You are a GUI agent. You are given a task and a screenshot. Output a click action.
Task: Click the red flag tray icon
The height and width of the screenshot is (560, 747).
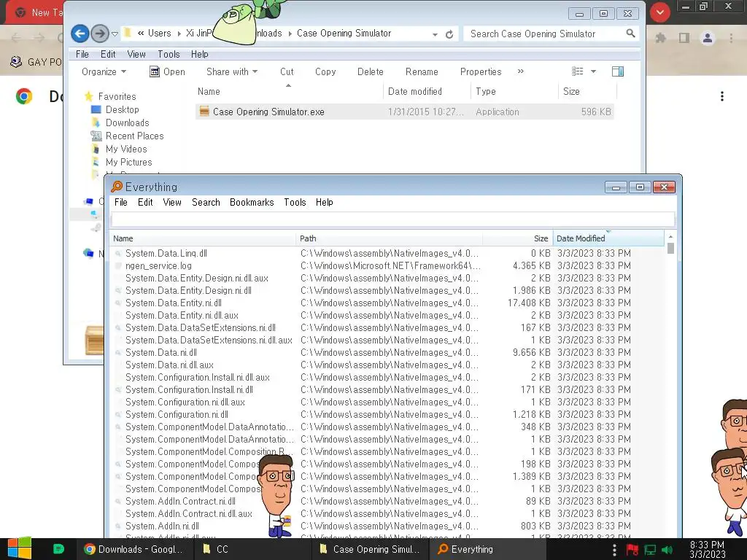[x=632, y=550]
